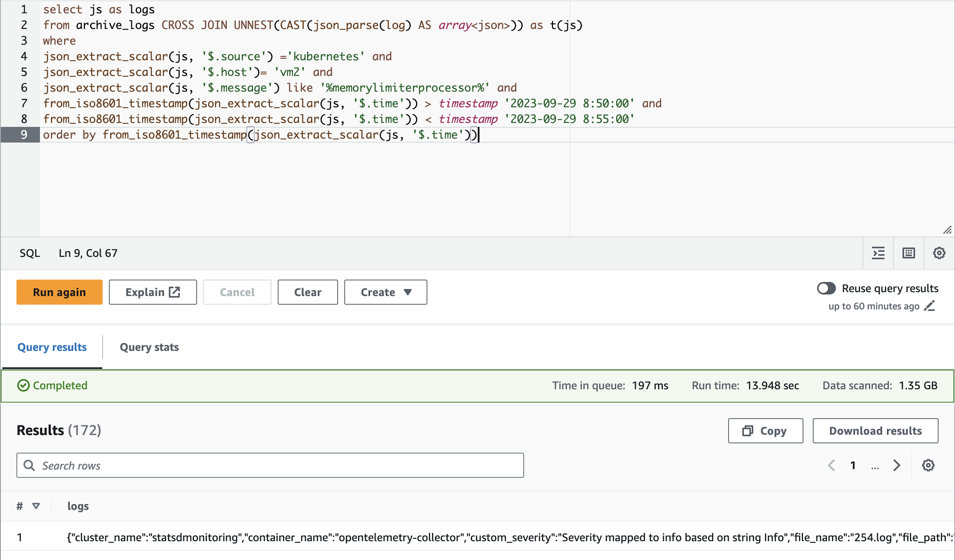Click the format query icon
This screenshot has height=560, width=955.
[878, 253]
